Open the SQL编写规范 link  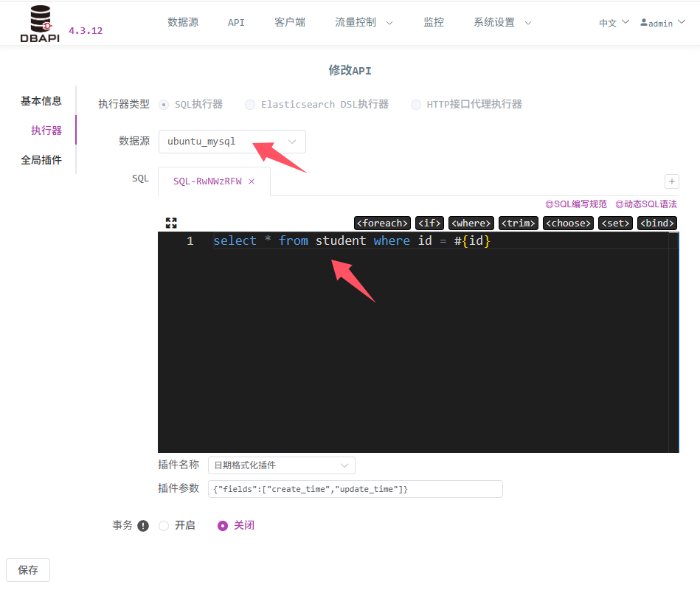576,204
